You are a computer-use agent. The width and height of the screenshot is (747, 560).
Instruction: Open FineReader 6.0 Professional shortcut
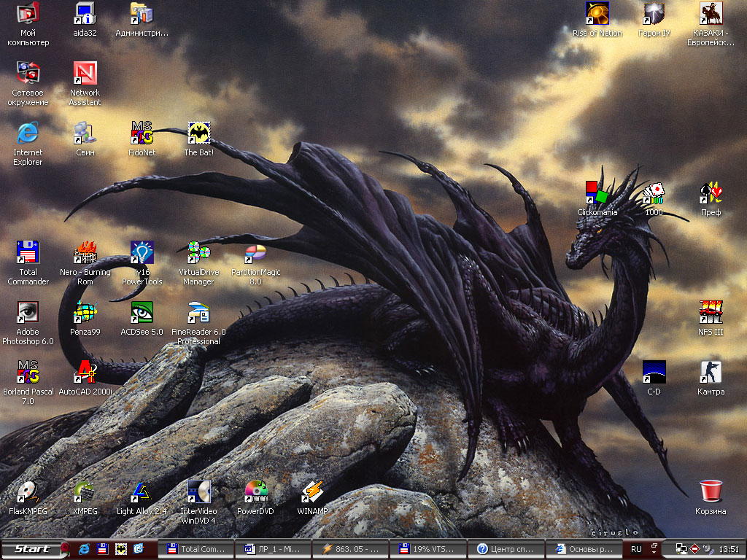[198, 312]
